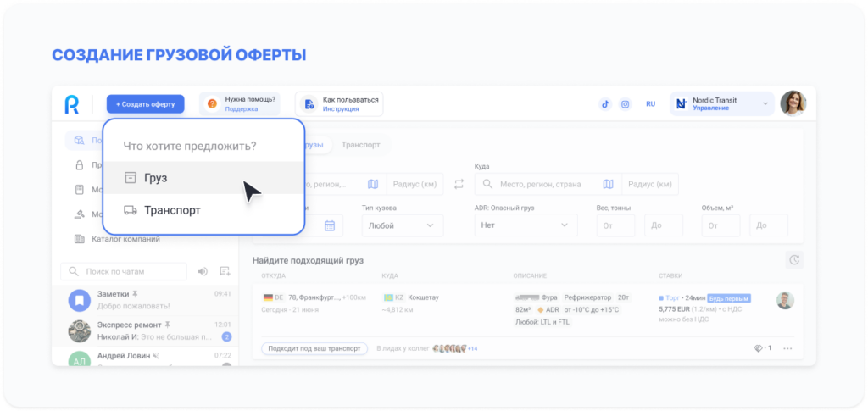Switch to the Транспорт search tab

360,145
